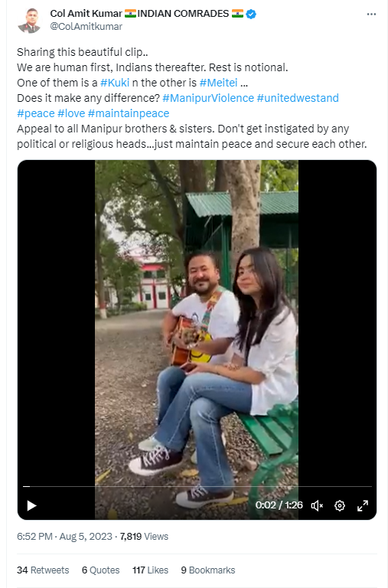Open the #love hashtag
This screenshot has width=388, height=588.
[x=71, y=113]
